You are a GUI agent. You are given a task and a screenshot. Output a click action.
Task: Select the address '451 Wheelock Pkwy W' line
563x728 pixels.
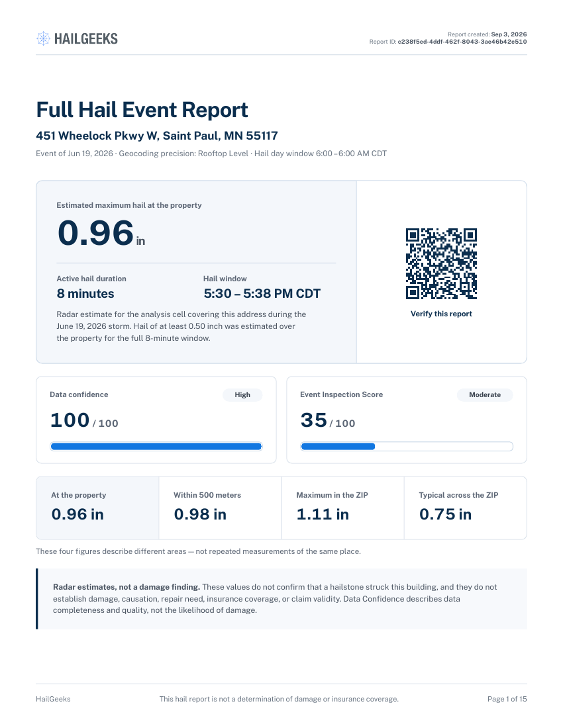tap(157, 136)
